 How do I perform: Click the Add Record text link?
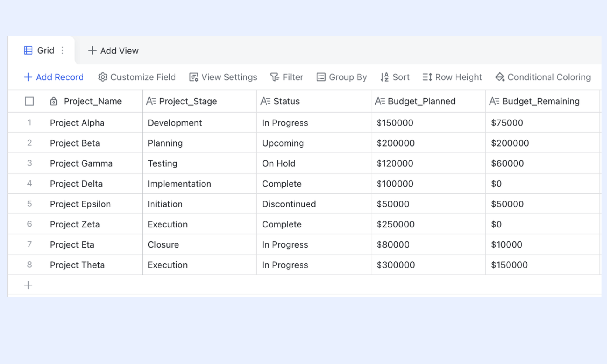pos(60,77)
